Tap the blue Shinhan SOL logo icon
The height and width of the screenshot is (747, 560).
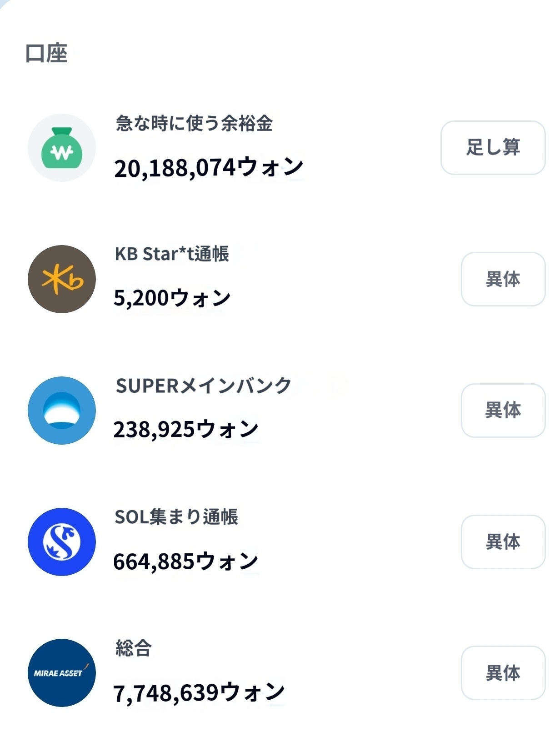click(x=62, y=541)
